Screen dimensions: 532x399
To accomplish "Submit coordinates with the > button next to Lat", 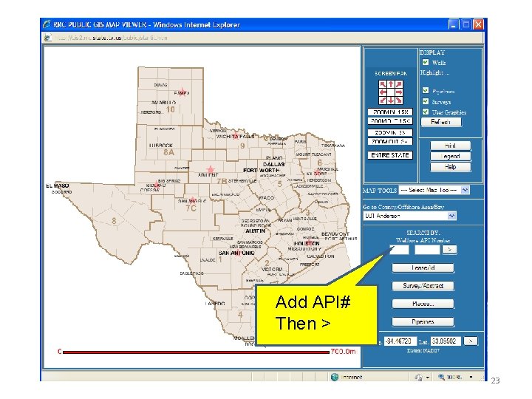I will 470,341.
